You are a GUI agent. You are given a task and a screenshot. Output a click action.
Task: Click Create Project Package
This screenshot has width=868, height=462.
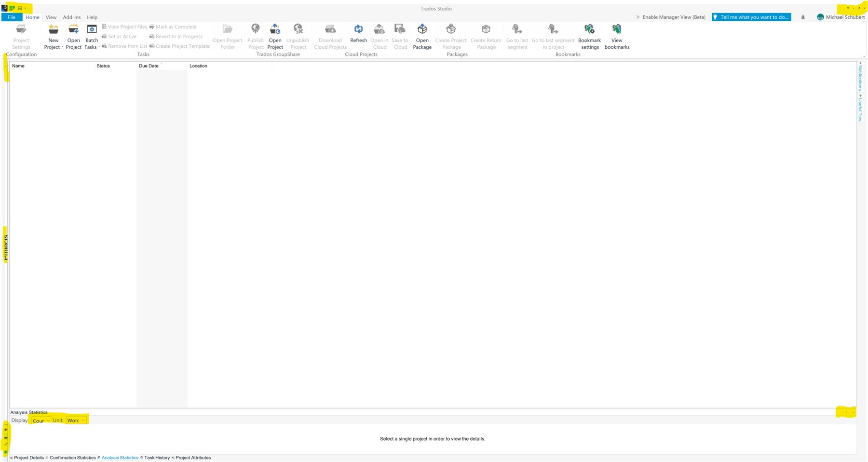point(451,36)
